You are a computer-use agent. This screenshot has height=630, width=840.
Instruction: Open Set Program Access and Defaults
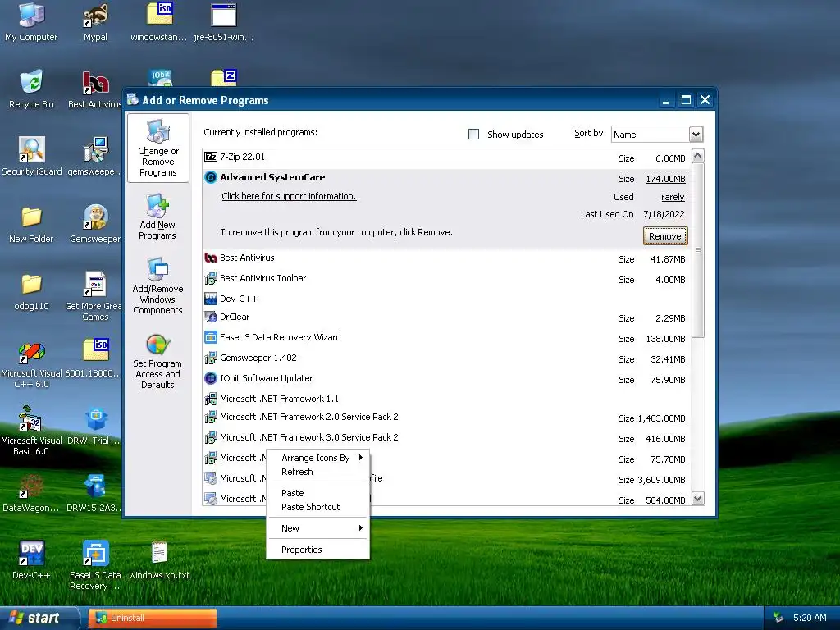(157, 360)
